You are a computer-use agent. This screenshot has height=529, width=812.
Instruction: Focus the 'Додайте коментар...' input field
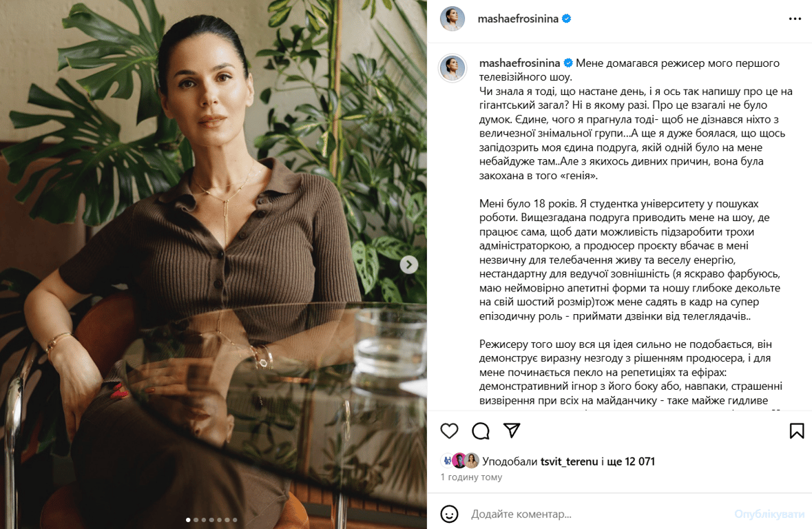[x=596, y=514]
